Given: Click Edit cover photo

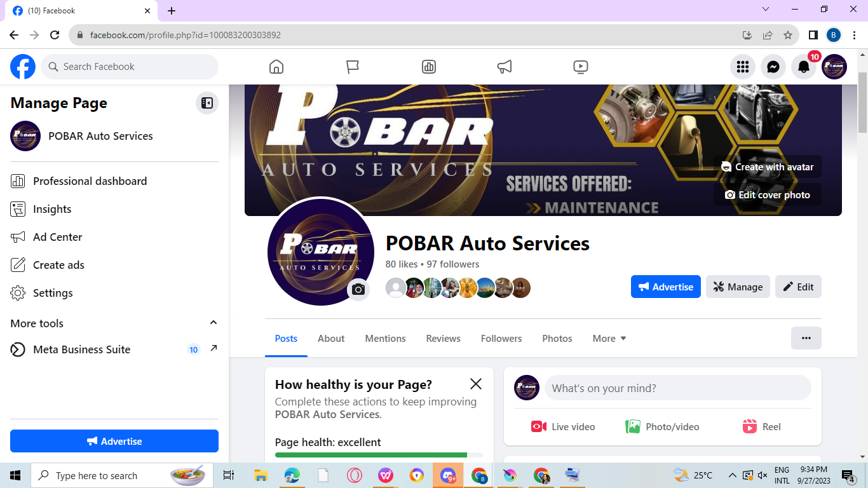Looking at the screenshot, I should (768, 194).
